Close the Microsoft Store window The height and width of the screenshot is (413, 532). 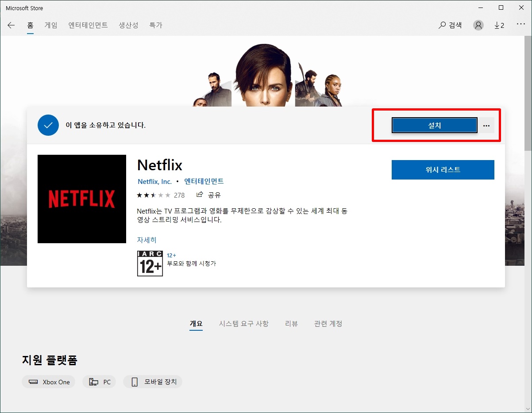pyautogui.click(x=521, y=8)
